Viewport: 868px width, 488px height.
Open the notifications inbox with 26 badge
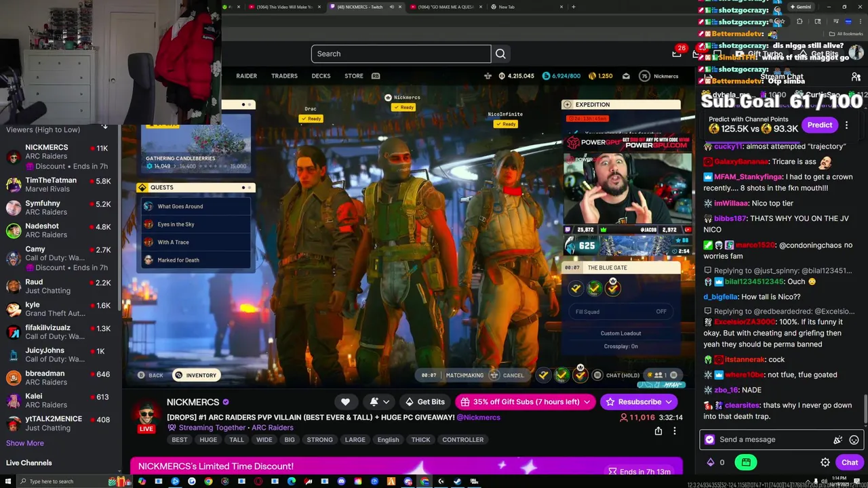pyautogui.click(x=677, y=53)
